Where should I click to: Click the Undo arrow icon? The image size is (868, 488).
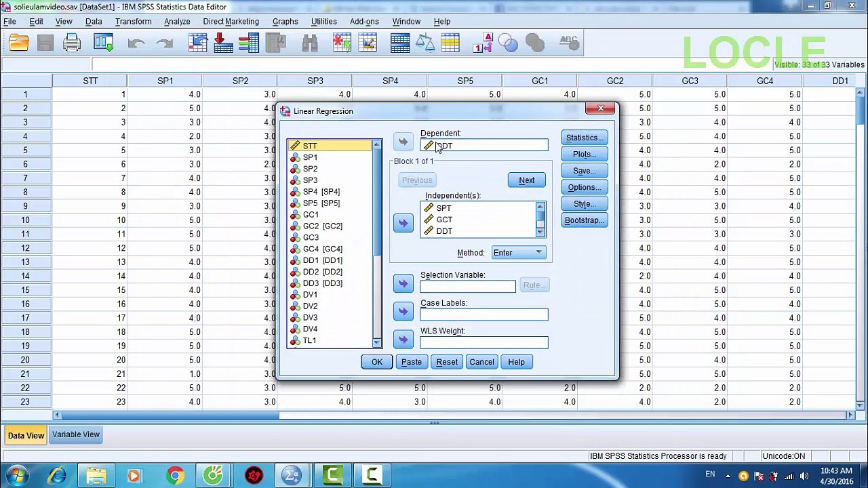[x=136, y=44]
